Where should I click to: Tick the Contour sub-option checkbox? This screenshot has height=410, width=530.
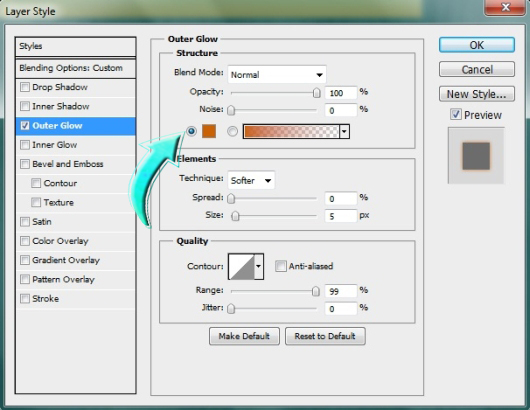pyautogui.click(x=36, y=183)
